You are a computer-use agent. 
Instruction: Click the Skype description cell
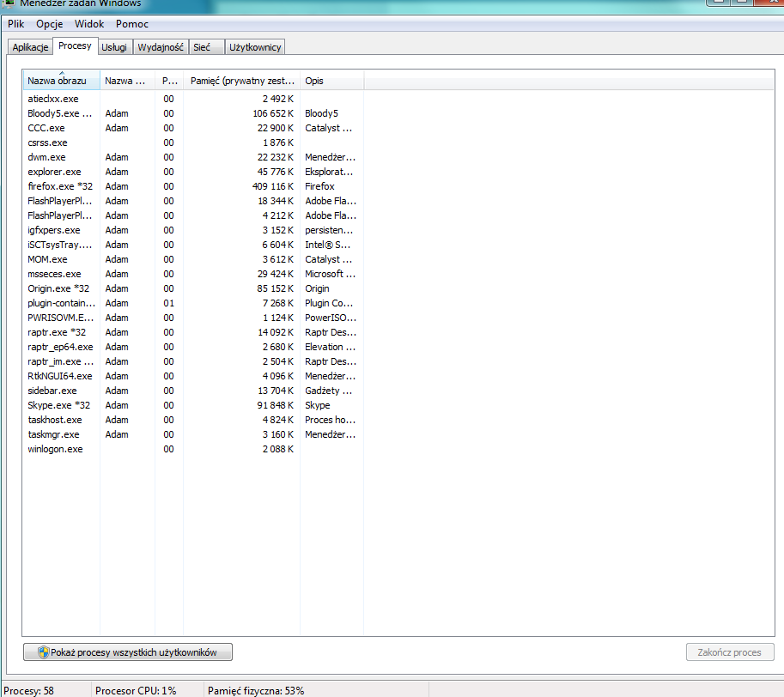point(318,404)
